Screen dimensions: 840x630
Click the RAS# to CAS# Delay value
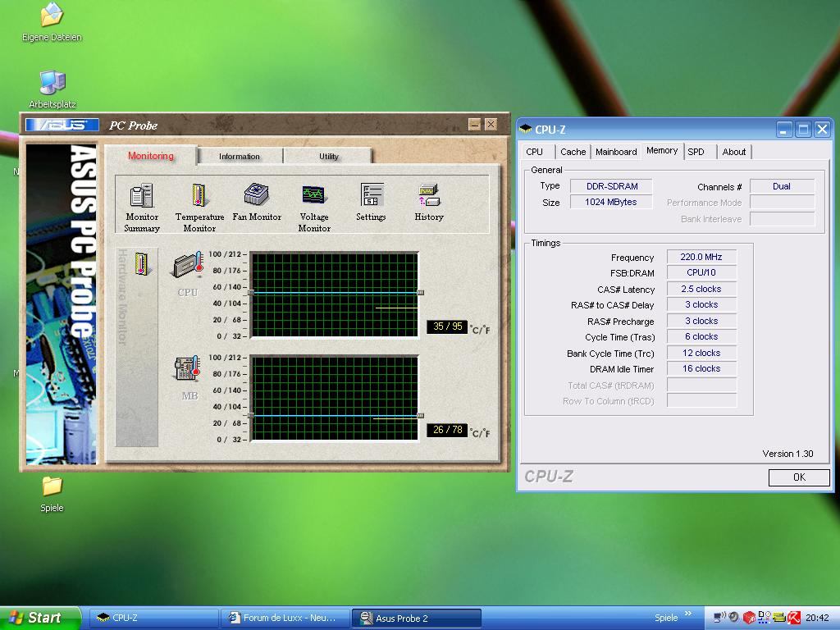(x=701, y=304)
